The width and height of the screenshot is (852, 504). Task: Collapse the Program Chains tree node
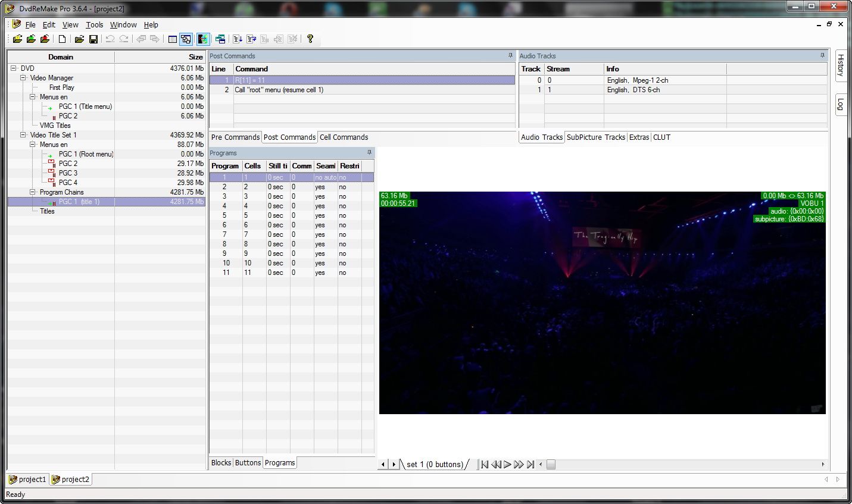click(33, 192)
